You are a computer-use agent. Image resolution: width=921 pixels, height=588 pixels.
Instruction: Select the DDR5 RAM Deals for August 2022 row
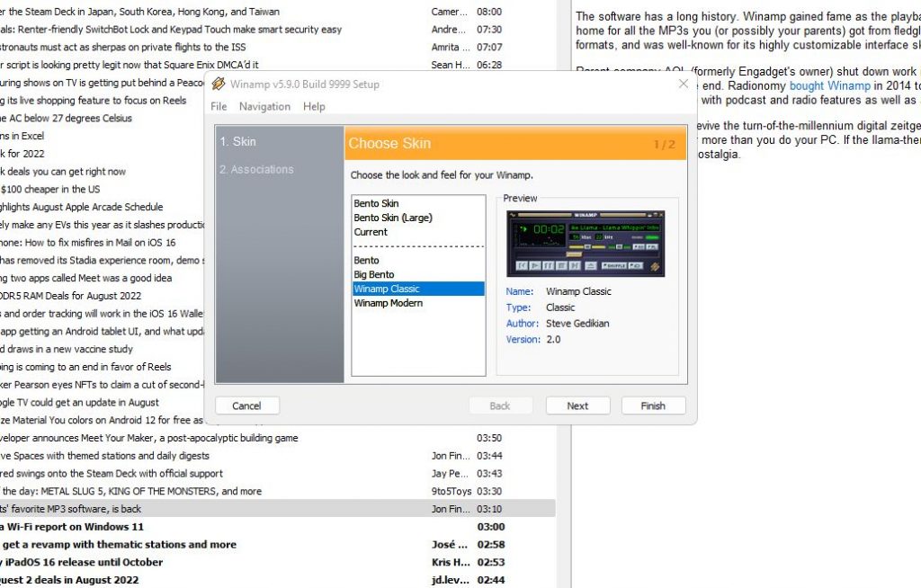pos(103,296)
